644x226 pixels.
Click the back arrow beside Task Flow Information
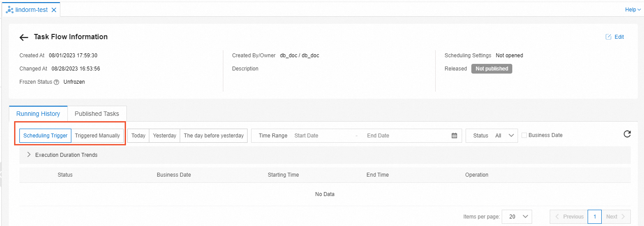point(24,37)
